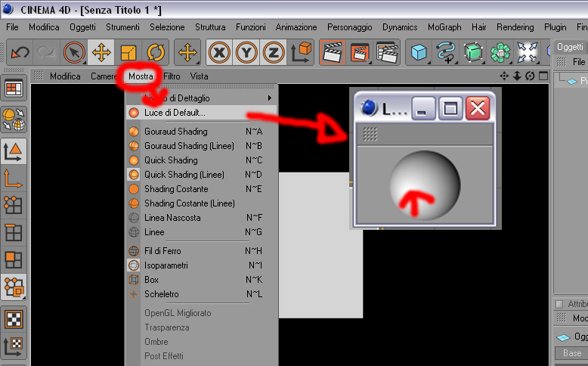Select the Model tool in sidebar

click(14, 151)
